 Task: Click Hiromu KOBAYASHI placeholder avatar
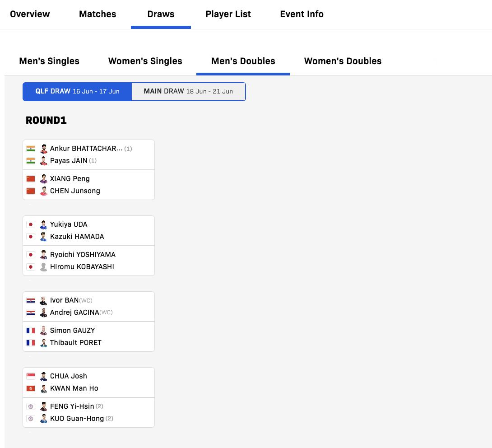coord(44,267)
